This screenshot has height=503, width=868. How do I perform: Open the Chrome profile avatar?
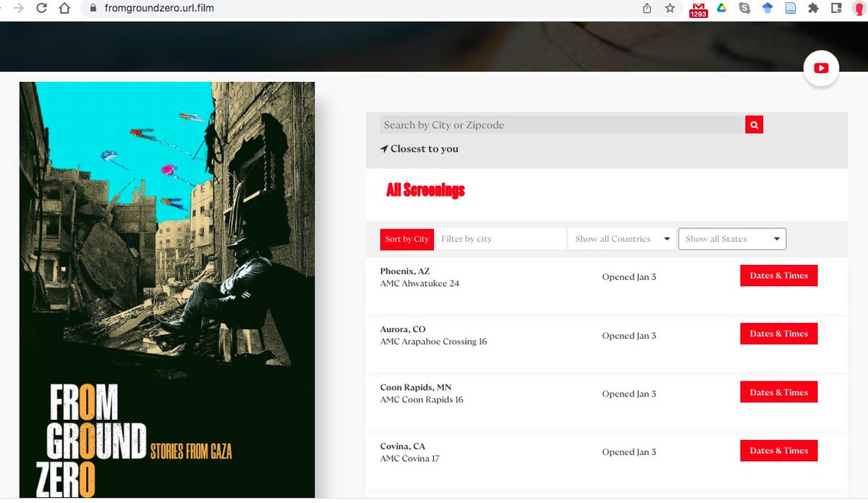click(x=861, y=9)
